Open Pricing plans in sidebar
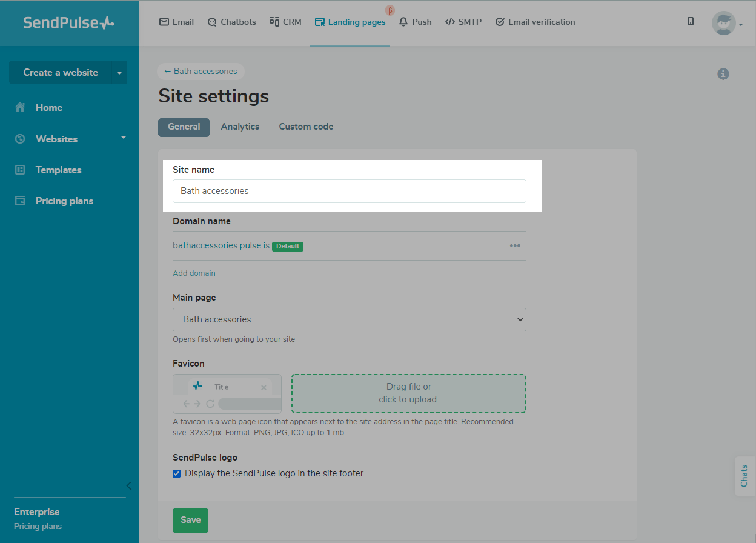This screenshot has width=756, height=543. pos(64,201)
